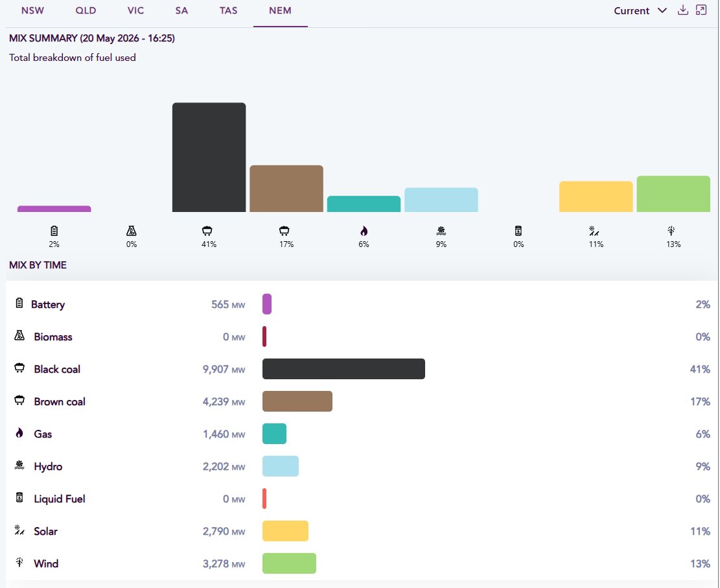Screen dimensions: 720x588
Task: Click the 4,239 MW value
Action: (x=224, y=401)
